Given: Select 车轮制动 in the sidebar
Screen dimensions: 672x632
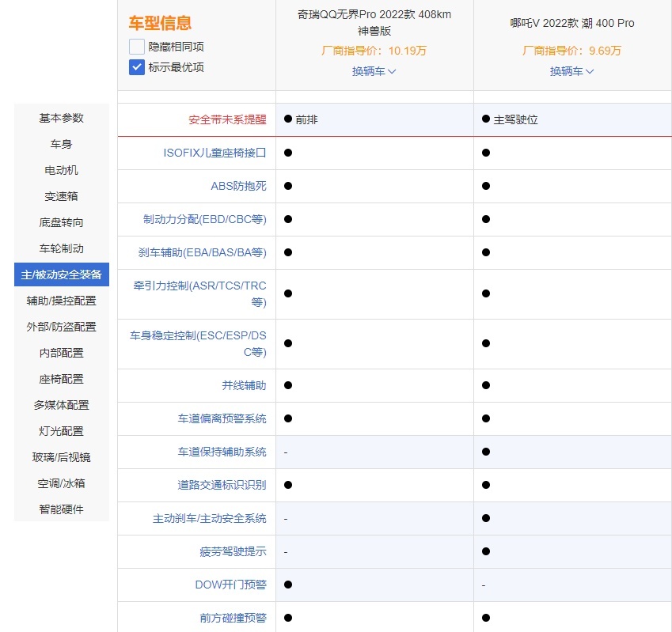Looking at the screenshot, I should coord(61,248).
